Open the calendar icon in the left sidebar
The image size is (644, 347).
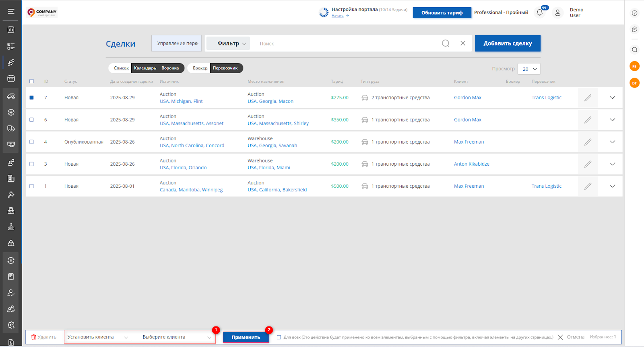[11, 78]
